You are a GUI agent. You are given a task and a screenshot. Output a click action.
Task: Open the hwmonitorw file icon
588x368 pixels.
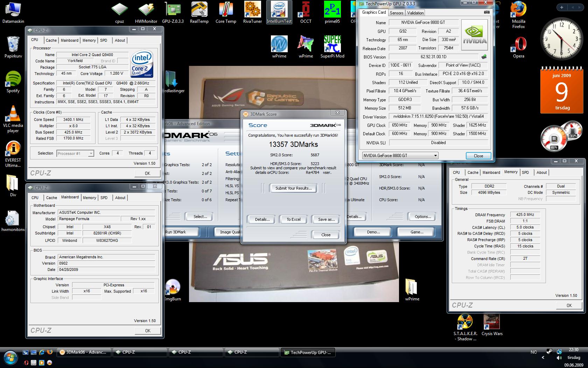pyautogui.click(x=13, y=221)
